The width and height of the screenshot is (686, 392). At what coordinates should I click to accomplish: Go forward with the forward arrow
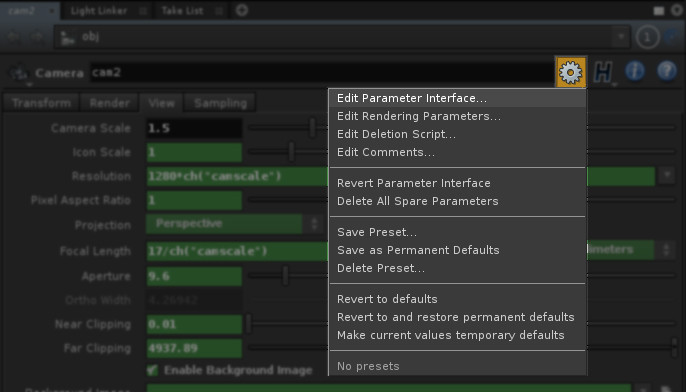37,37
